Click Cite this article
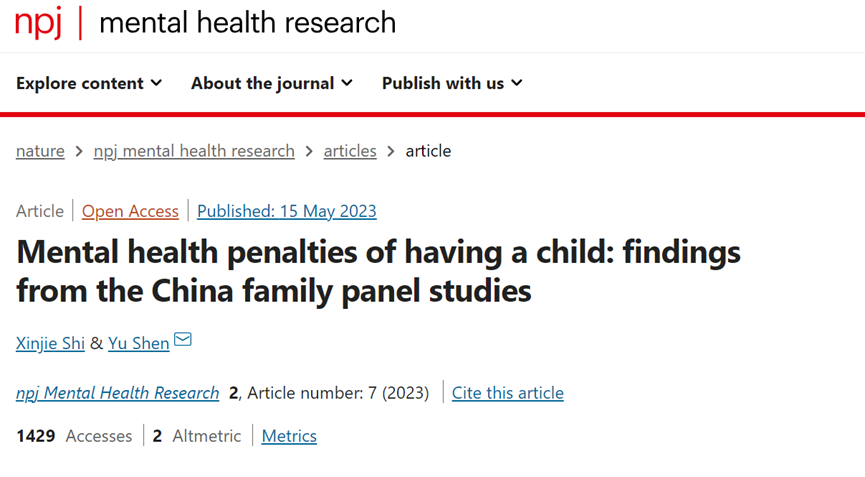The width and height of the screenshot is (865, 477). (x=508, y=393)
